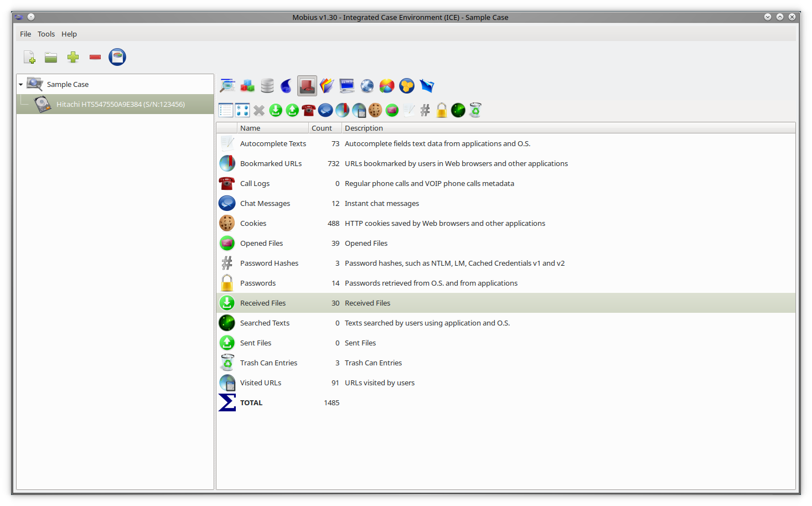The width and height of the screenshot is (812, 506).
Task: Open the Tools menu
Action: 46,34
